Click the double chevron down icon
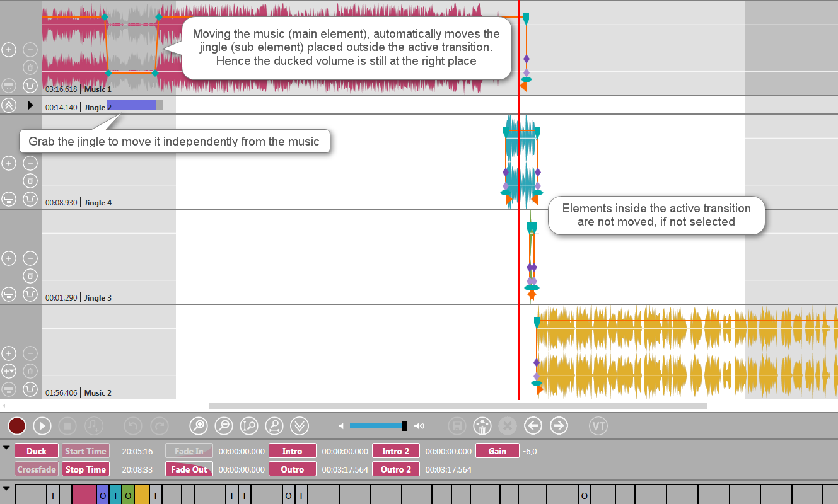Screen dimensions: 838x504 (x=300, y=426)
